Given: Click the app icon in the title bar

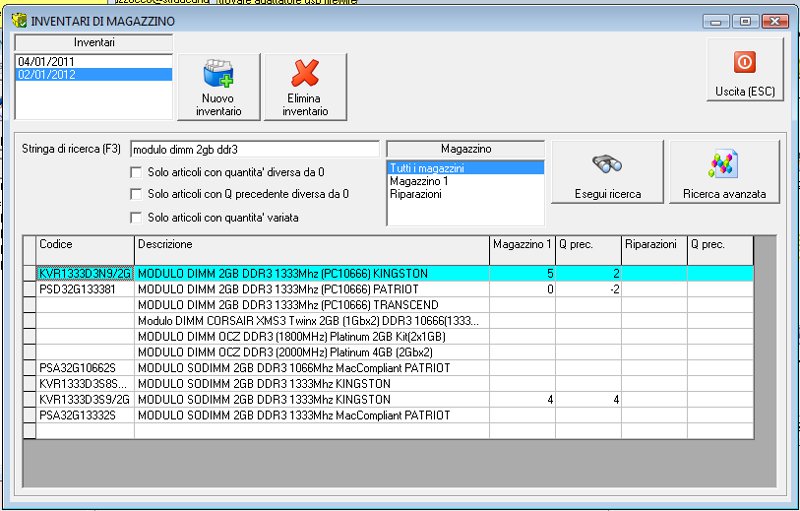Looking at the screenshot, I should click(x=19, y=20).
